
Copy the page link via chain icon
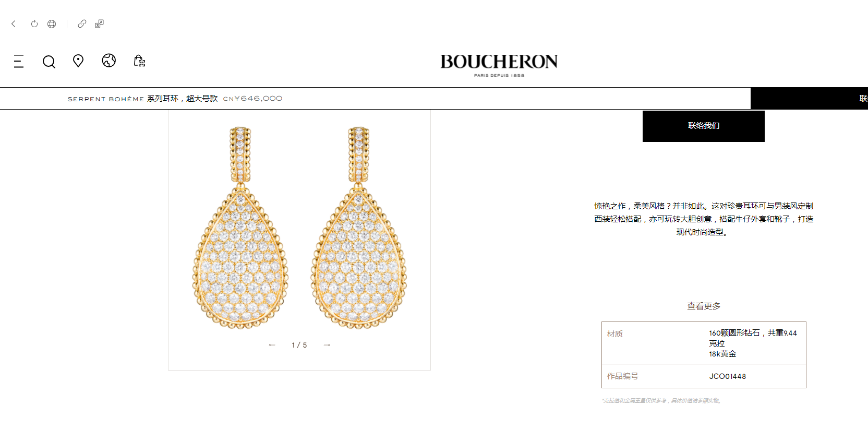(x=82, y=23)
